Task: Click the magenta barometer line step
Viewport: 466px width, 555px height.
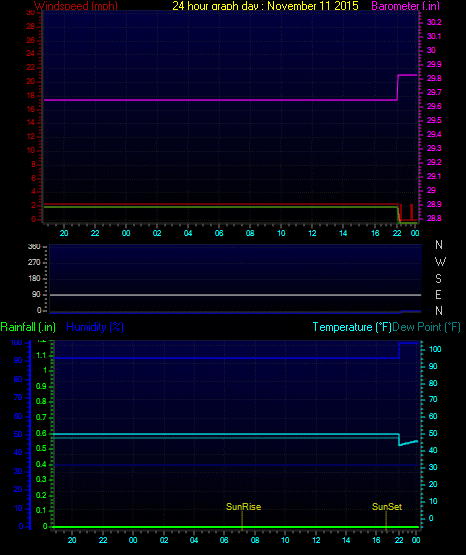Action: pyautogui.click(x=398, y=87)
